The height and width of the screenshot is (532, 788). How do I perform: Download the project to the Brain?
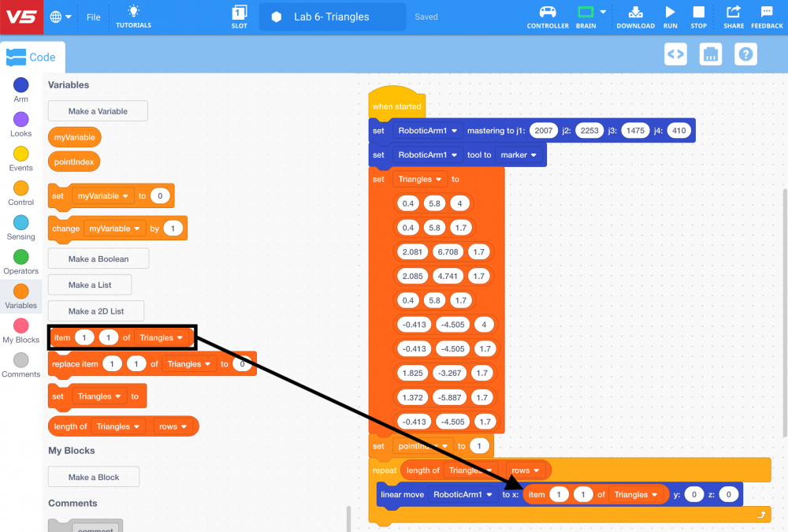(635, 16)
